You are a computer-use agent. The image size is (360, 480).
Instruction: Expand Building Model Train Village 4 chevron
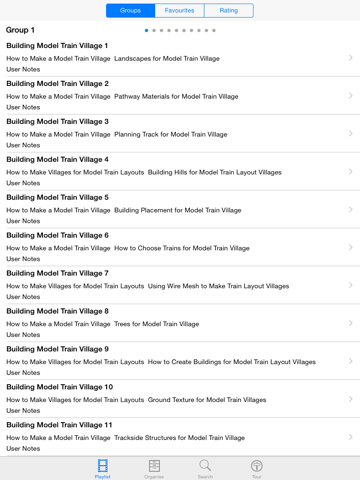click(x=351, y=171)
